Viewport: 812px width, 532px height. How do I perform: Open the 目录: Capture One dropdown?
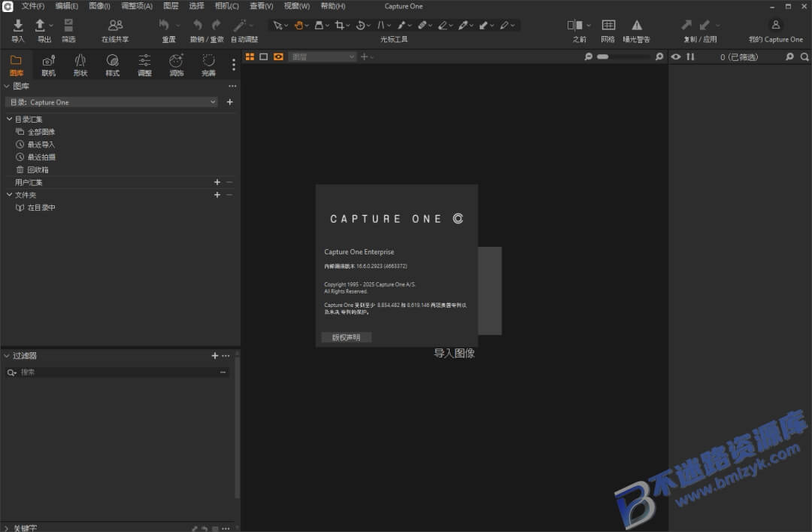pyautogui.click(x=111, y=102)
